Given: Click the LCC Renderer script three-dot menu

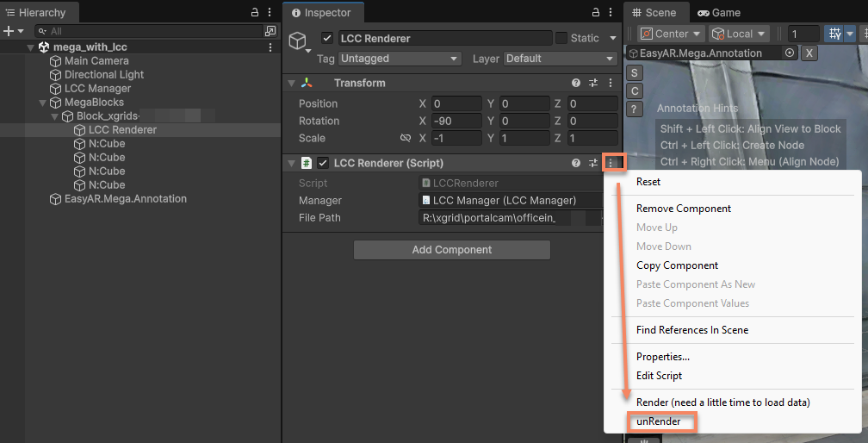Looking at the screenshot, I should tap(611, 163).
